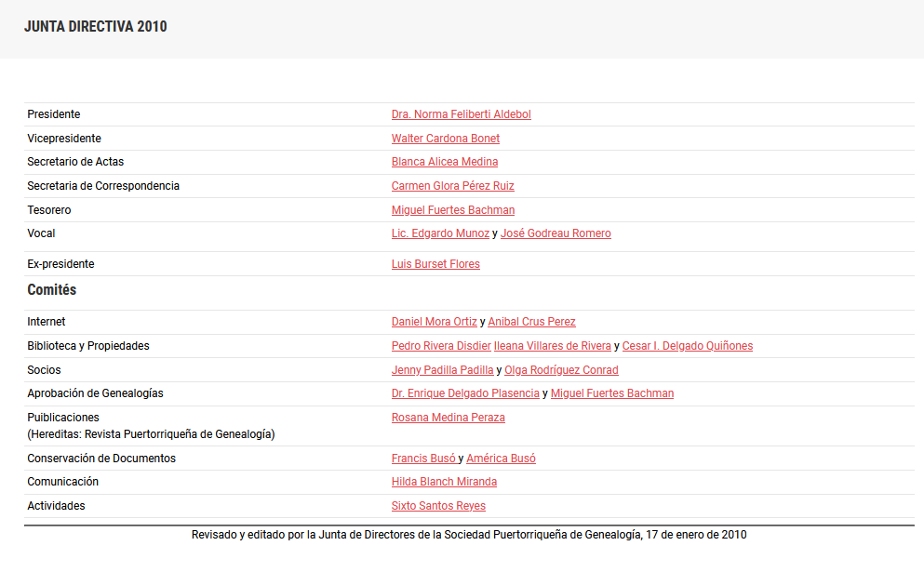Screen dimensions: 924x572
Task: Open Pedro Rivera Disdier link
Action: 441,346
